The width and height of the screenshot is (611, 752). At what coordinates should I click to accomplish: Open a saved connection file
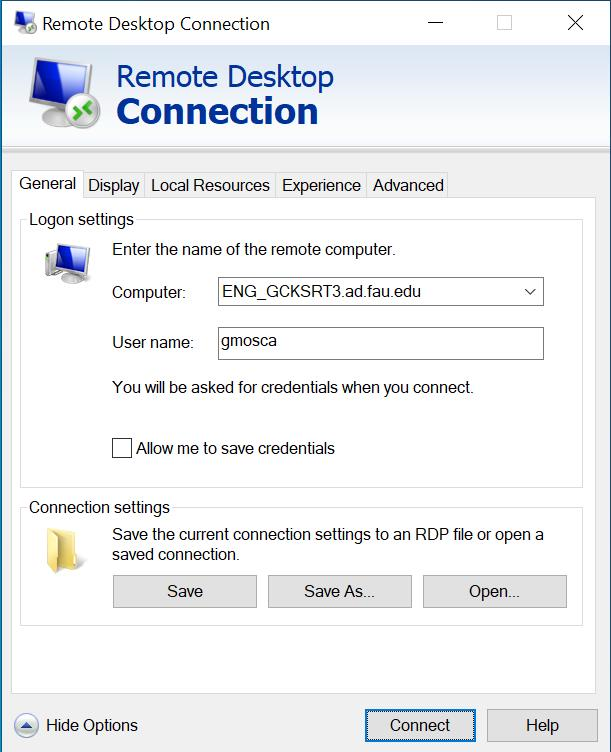tap(494, 591)
